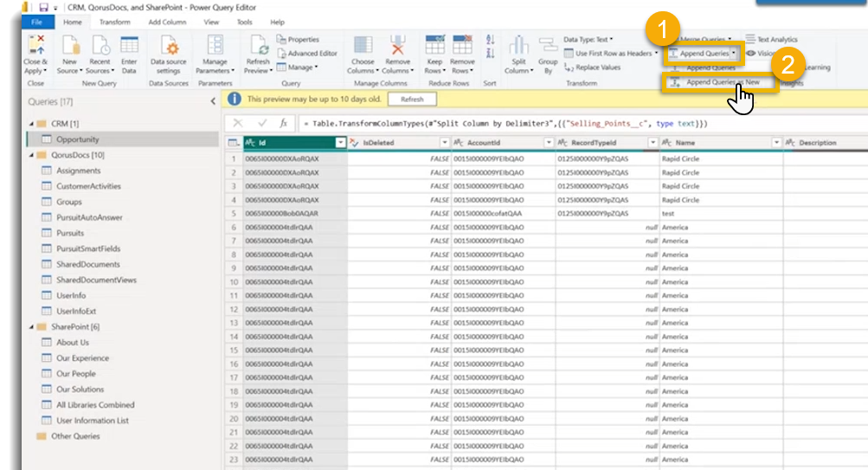The image size is (868, 470).
Task: Expand the Data Type: Text dropdown
Action: [x=588, y=39]
